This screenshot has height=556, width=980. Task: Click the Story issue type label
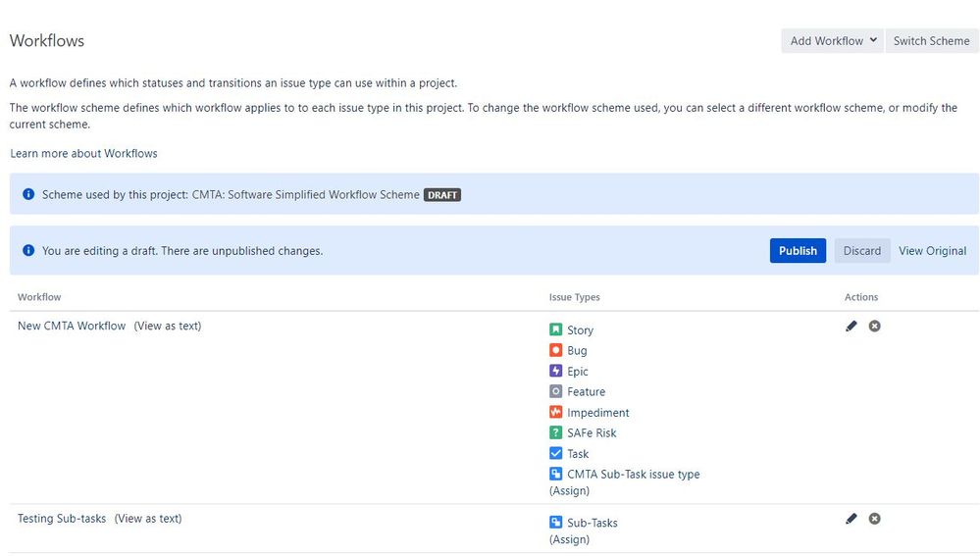pos(580,330)
